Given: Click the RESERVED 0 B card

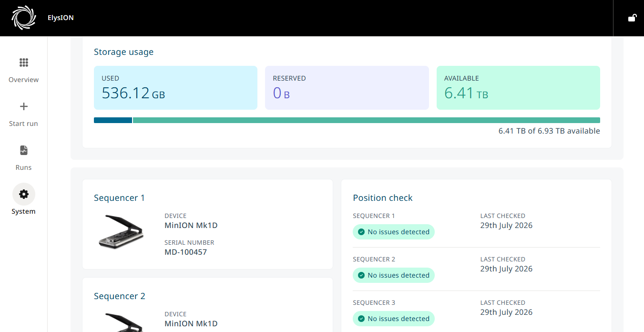Looking at the screenshot, I should coord(347,88).
